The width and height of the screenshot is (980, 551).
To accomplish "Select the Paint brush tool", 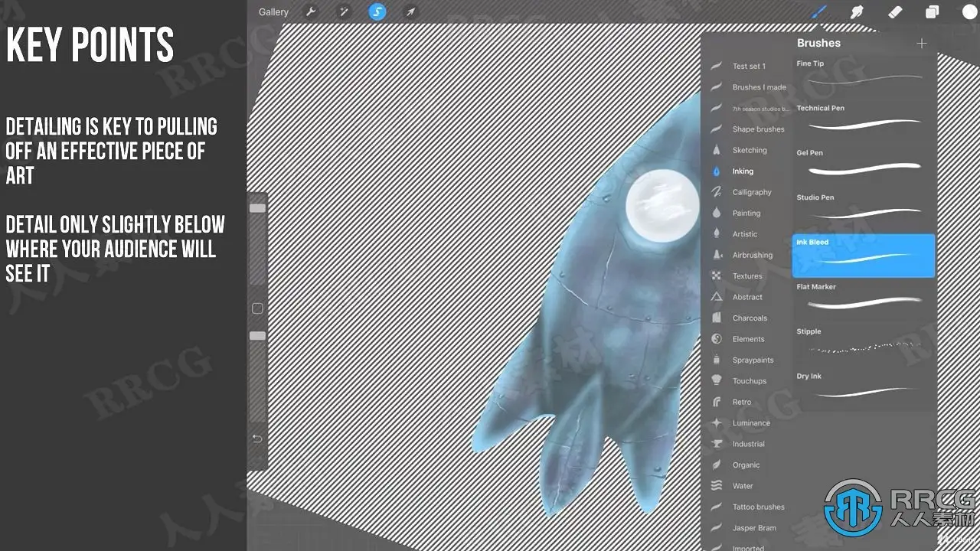I will [819, 11].
